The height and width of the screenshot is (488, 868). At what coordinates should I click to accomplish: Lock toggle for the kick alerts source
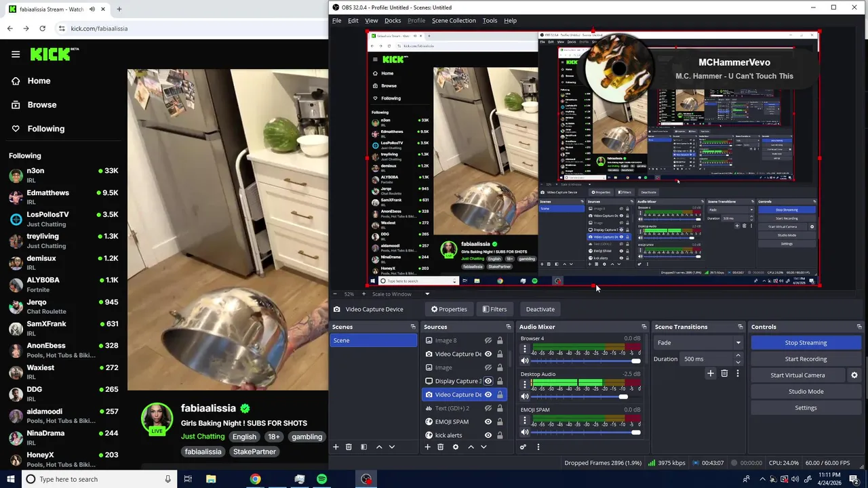coord(500,435)
